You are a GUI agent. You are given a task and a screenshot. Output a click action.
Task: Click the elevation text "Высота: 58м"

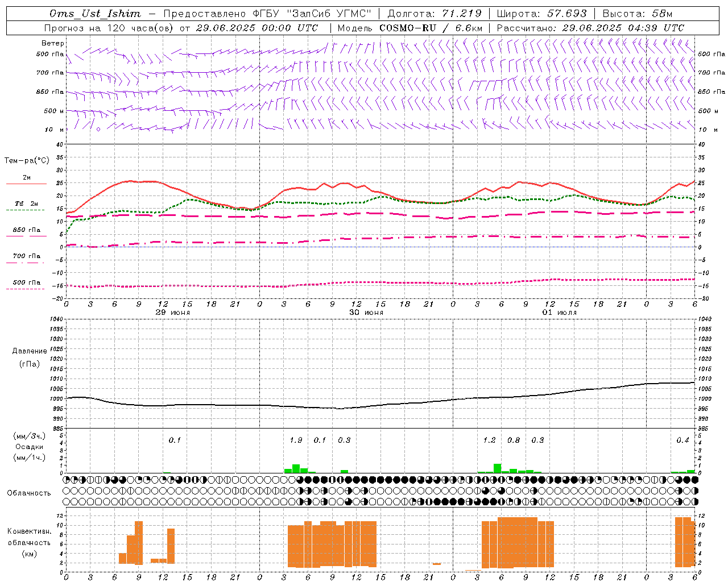click(637, 14)
